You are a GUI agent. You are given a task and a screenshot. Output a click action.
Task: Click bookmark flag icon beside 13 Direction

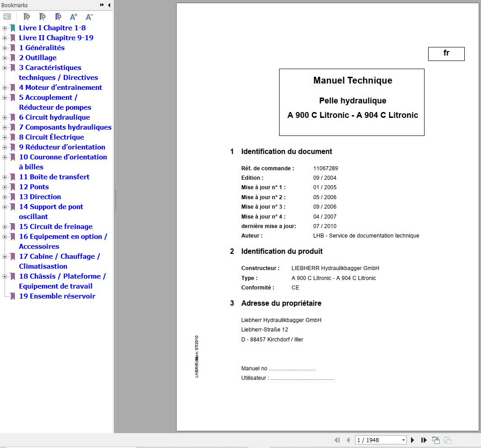pos(13,197)
